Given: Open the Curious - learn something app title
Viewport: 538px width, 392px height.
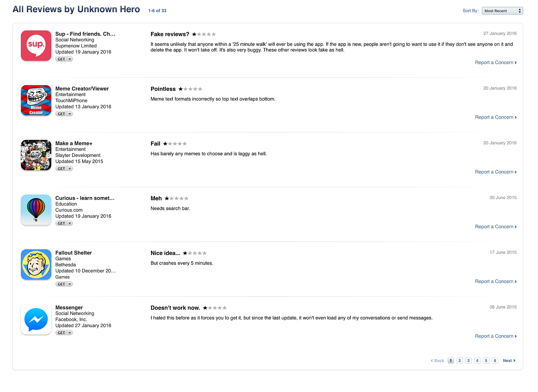Looking at the screenshot, I should [x=85, y=198].
